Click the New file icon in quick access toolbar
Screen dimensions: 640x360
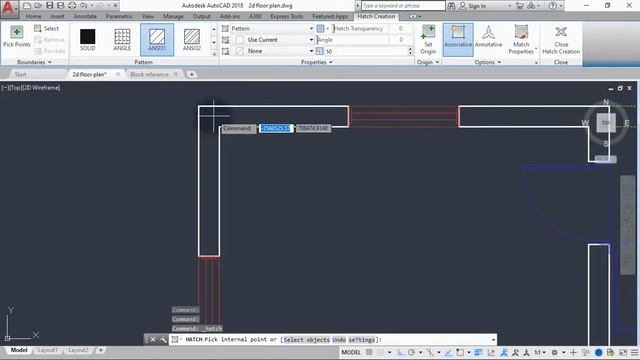point(27,6)
